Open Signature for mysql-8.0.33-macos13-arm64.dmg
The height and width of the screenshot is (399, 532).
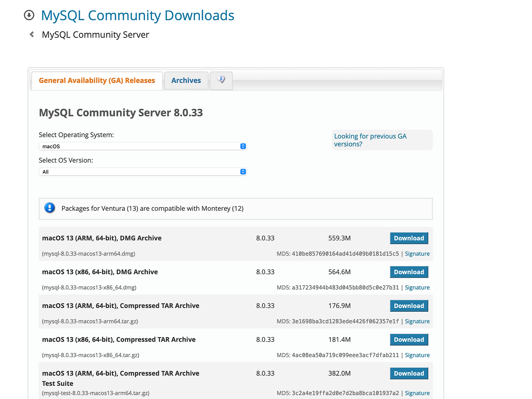(417, 254)
